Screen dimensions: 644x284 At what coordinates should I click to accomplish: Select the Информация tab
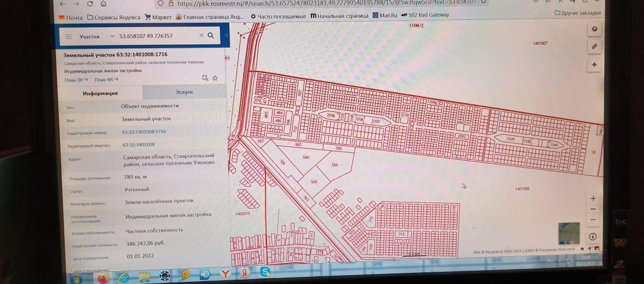[100, 93]
